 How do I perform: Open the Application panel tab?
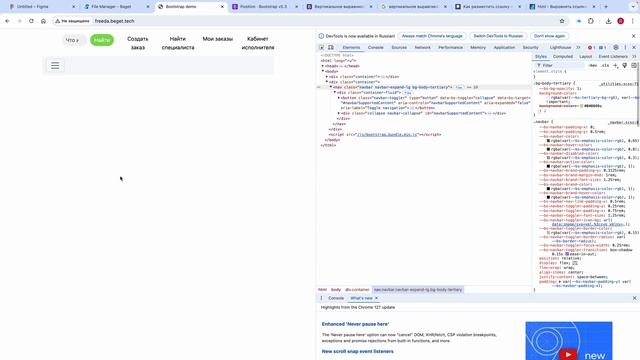tap(504, 48)
